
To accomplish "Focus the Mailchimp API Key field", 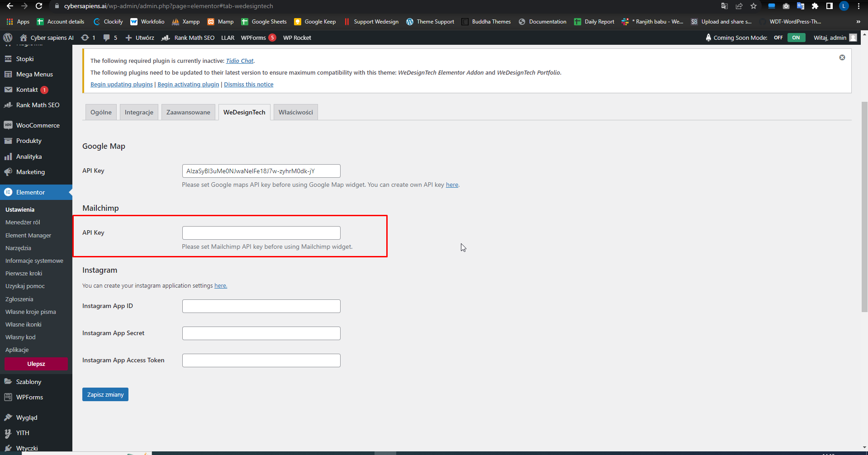I will (261, 233).
